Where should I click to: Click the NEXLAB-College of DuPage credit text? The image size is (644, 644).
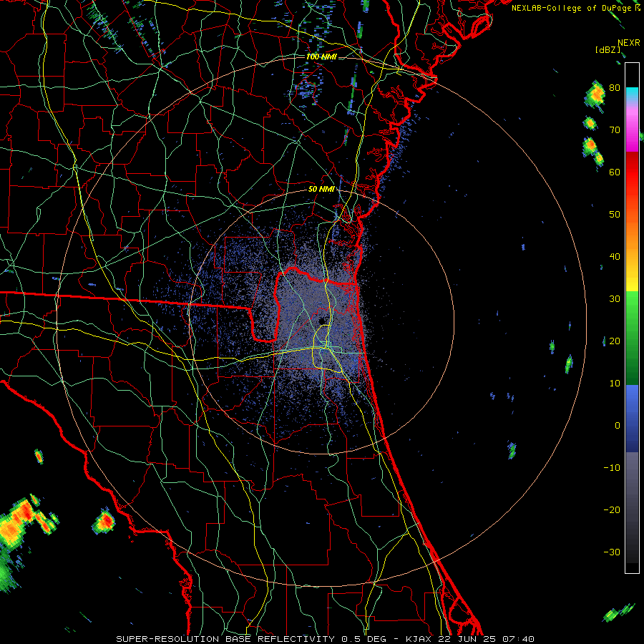point(572,8)
